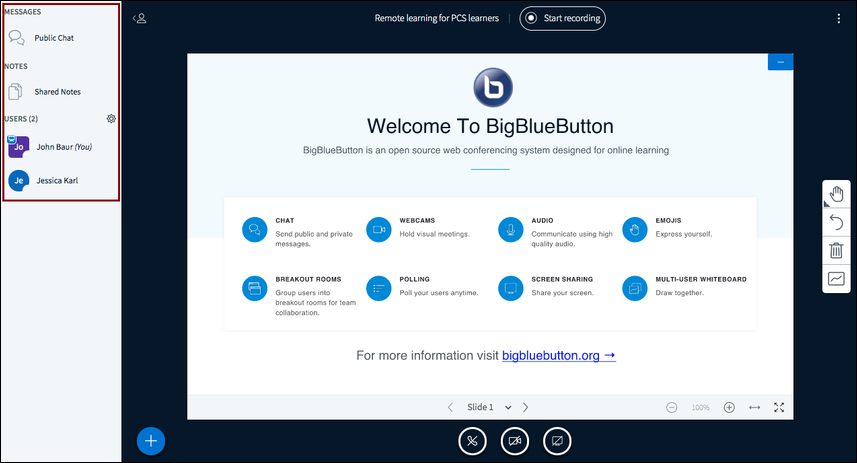
Task: Click the Shared Notes label
Action: (x=57, y=92)
